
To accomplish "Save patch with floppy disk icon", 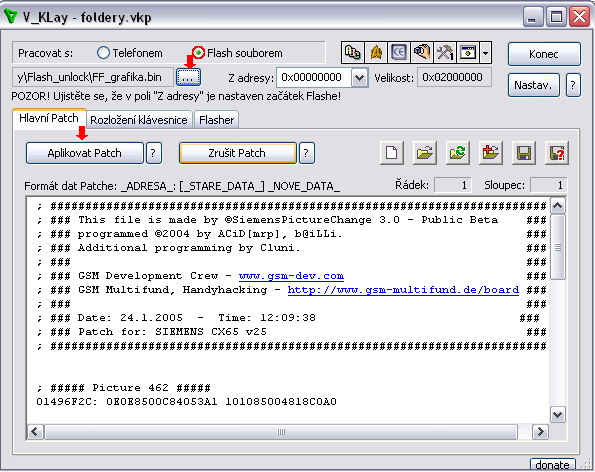I will (x=524, y=153).
